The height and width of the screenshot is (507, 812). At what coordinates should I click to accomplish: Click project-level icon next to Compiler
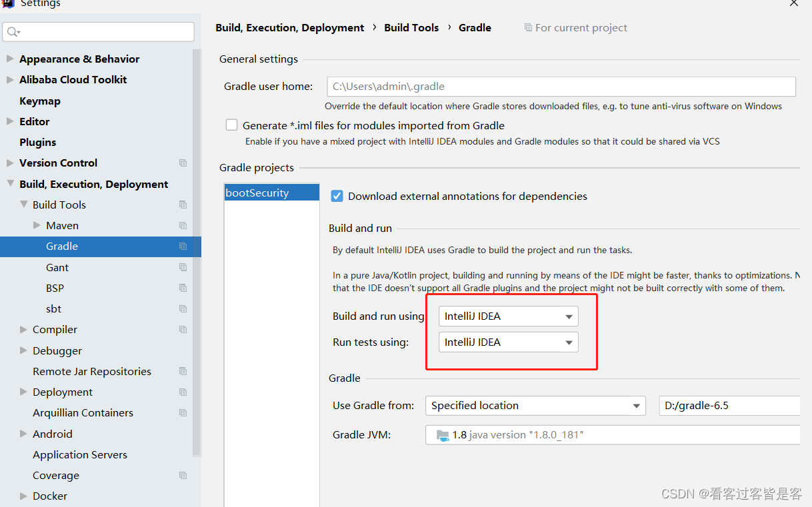click(183, 329)
